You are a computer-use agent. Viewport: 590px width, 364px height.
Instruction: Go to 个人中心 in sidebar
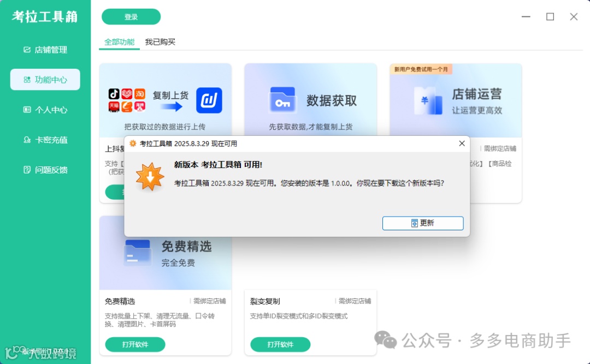[45, 110]
